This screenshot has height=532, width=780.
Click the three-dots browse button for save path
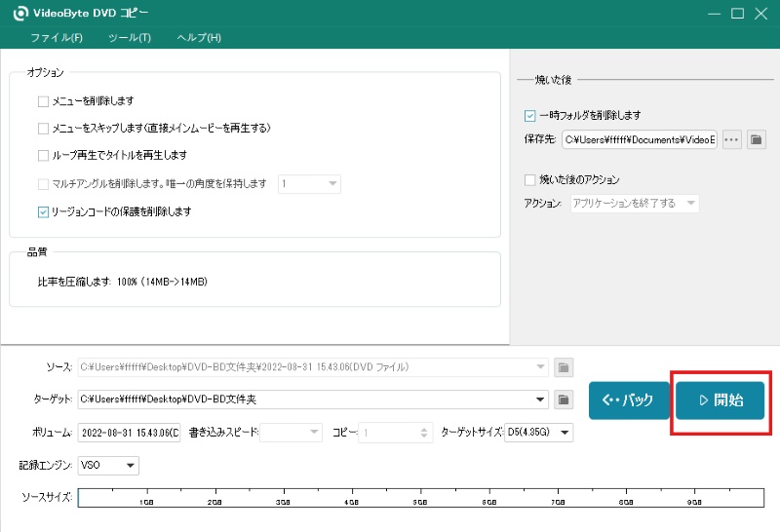pyautogui.click(x=731, y=140)
